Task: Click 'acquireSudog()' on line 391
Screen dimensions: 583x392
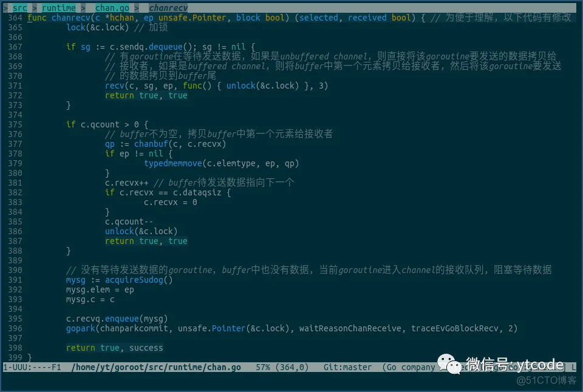Action: [138, 280]
